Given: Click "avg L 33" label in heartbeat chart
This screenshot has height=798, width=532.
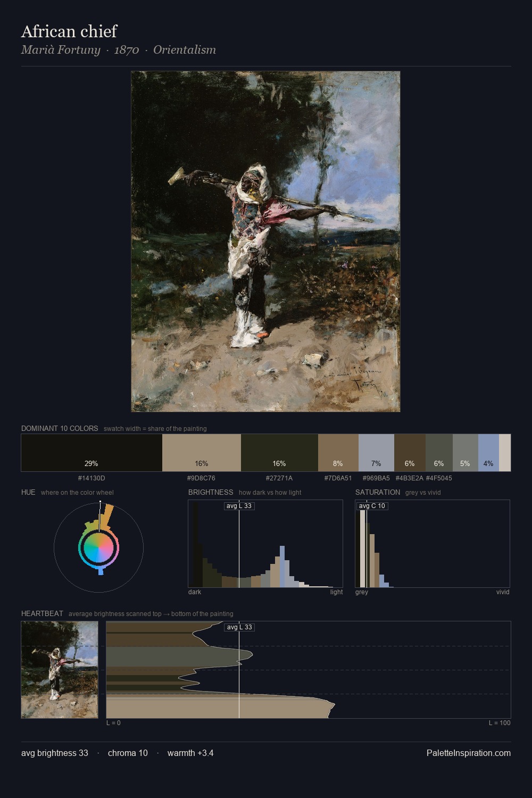Looking at the screenshot, I should pos(239,627).
